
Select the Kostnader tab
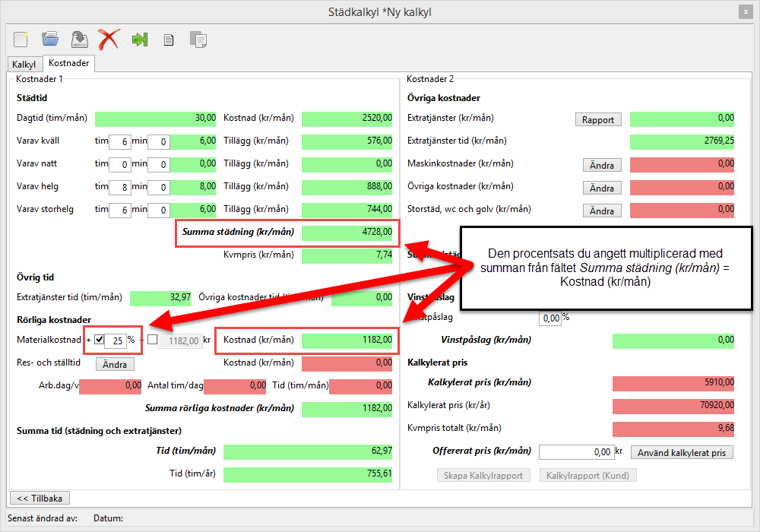68,64
